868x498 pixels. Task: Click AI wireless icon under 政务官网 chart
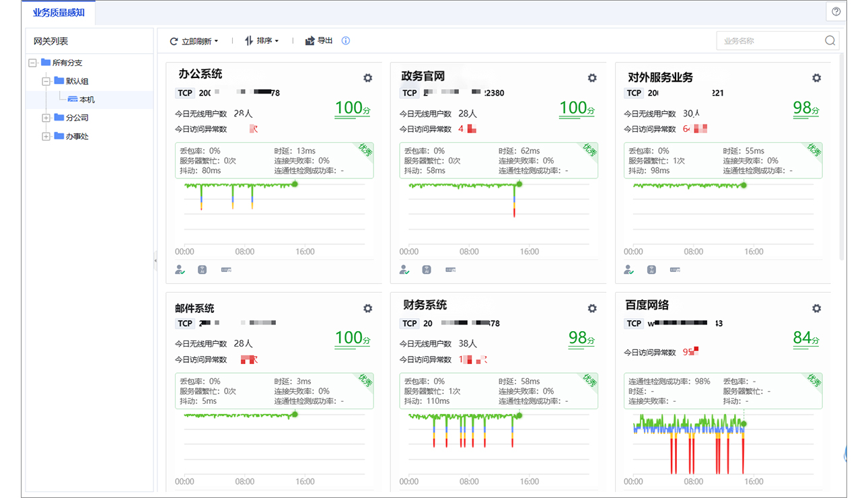[x=427, y=270]
